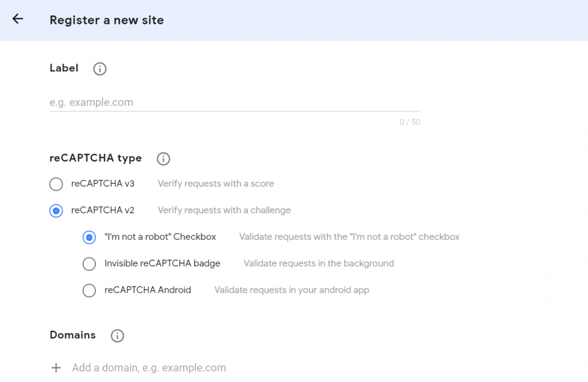Choose the Invisible reCAPTCHA badge option
Viewport: 588px width, 382px height.
point(89,264)
